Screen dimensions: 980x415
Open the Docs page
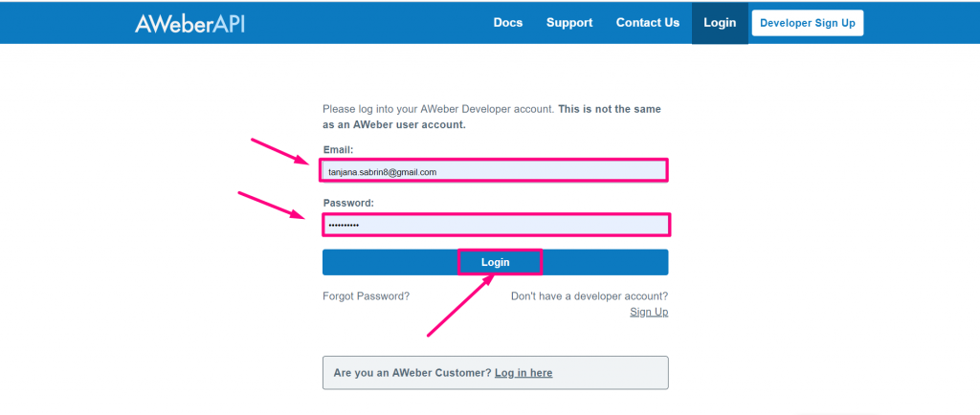pyautogui.click(x=507, y=22)
